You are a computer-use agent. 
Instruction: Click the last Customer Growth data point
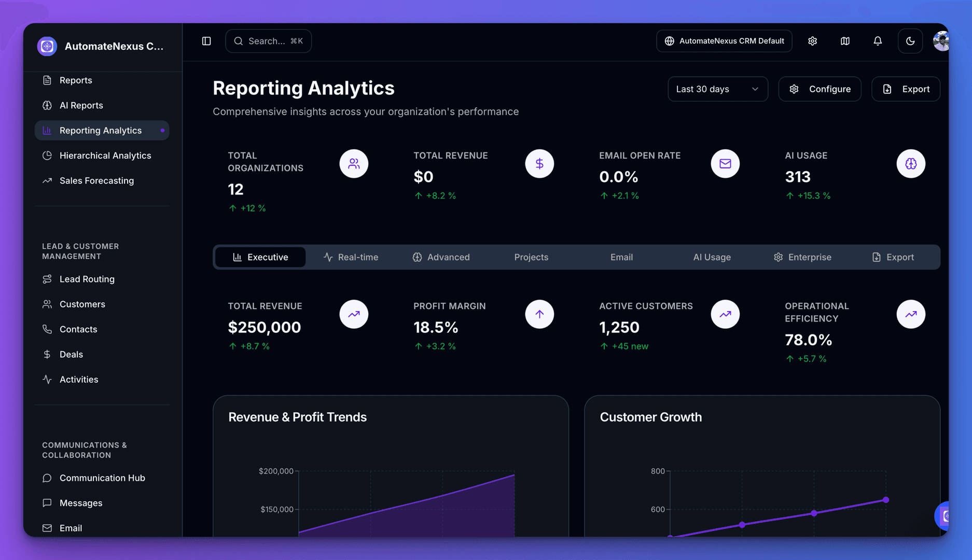point(885,500)
